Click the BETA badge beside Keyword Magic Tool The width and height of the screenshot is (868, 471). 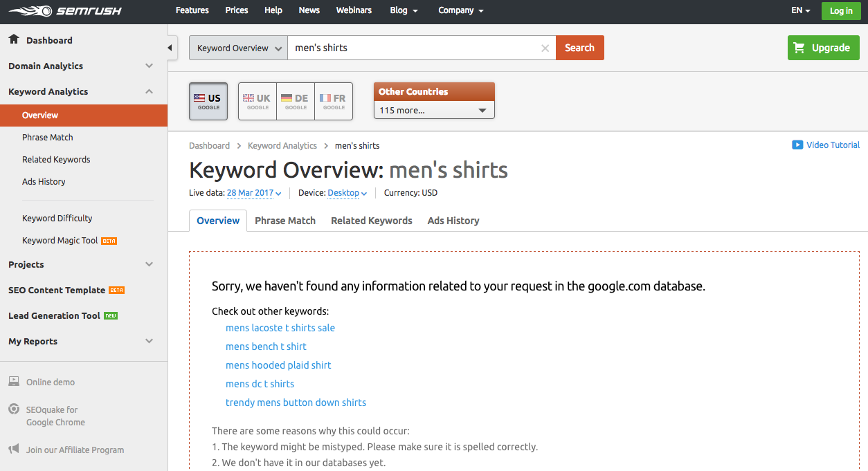tap(109, 241)
